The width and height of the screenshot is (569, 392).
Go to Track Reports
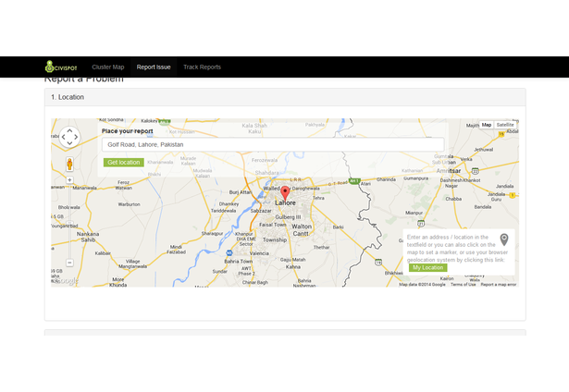(202, 67)
